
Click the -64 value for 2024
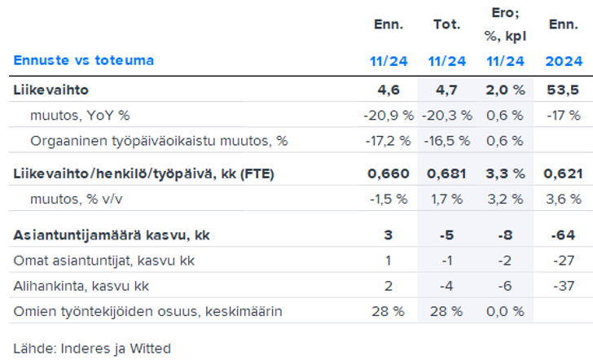(564, 235)
